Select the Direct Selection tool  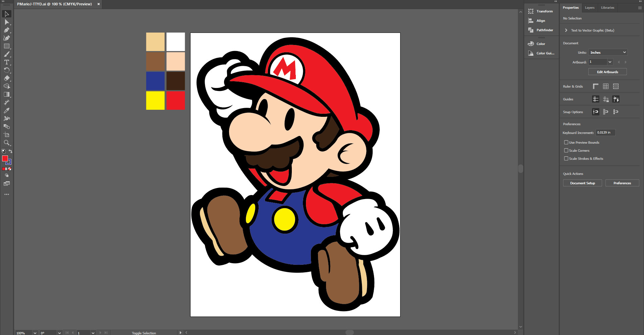pyautogui.click(x=6, y=22)
